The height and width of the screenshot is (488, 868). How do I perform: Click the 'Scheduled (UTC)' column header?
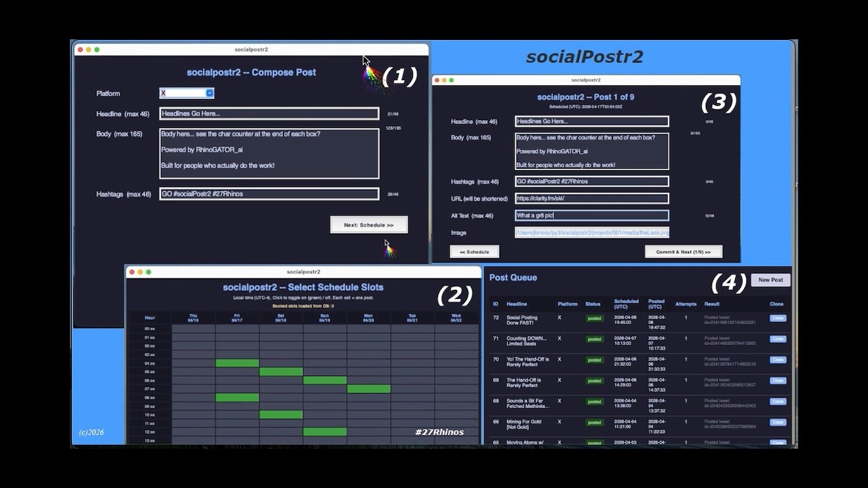pyautogui.click(x=627, y=304)
